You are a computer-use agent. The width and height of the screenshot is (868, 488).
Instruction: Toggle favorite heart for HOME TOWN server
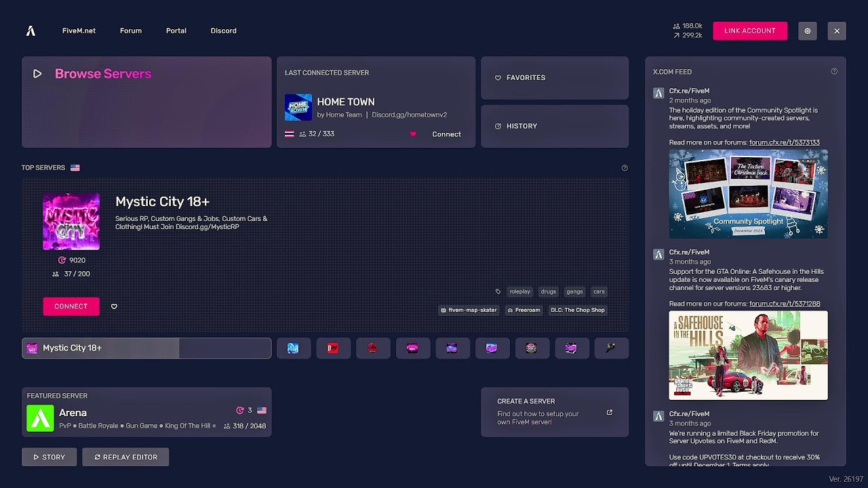pyautogui.click(x=413, y=134)
